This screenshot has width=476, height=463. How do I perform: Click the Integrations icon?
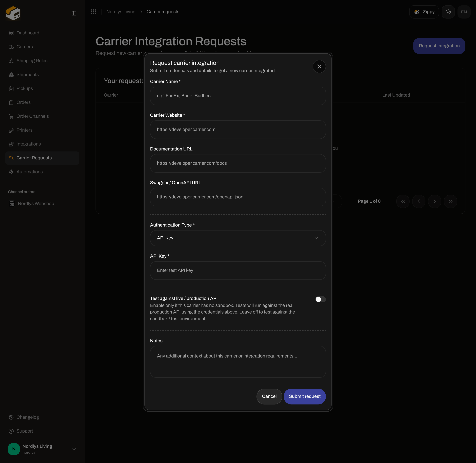pos(11,144)
